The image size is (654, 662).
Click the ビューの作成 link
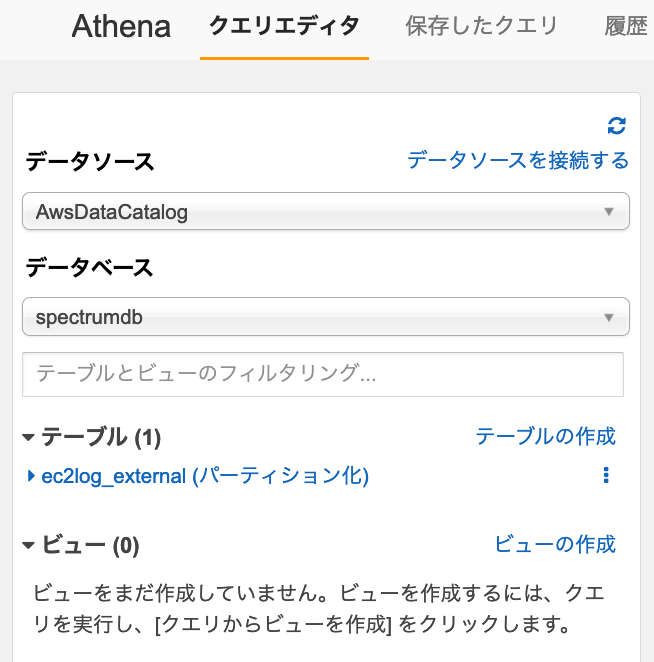pyautogui.click(x=555, y=544)
